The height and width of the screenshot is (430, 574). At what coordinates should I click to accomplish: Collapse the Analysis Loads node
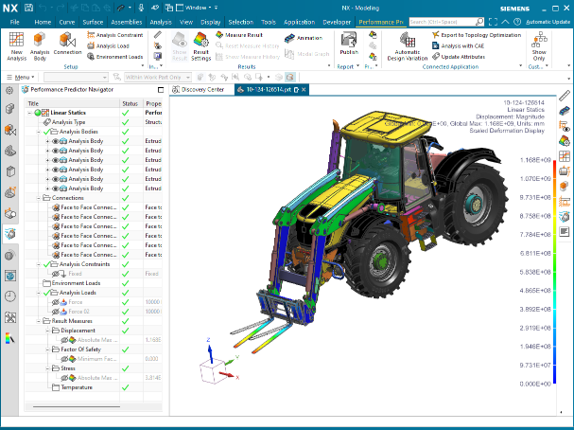[x=38, y=293]
